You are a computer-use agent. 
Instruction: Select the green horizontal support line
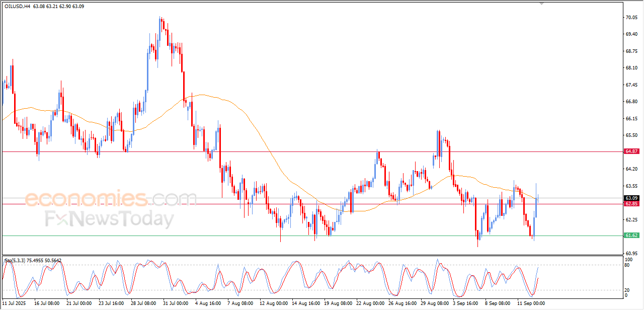pyautogui.click(x=312, y=236)
